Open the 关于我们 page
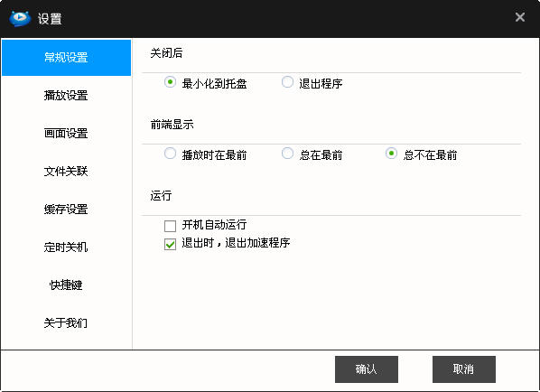The height and width of the screenshot is (392, 540). 66,322
